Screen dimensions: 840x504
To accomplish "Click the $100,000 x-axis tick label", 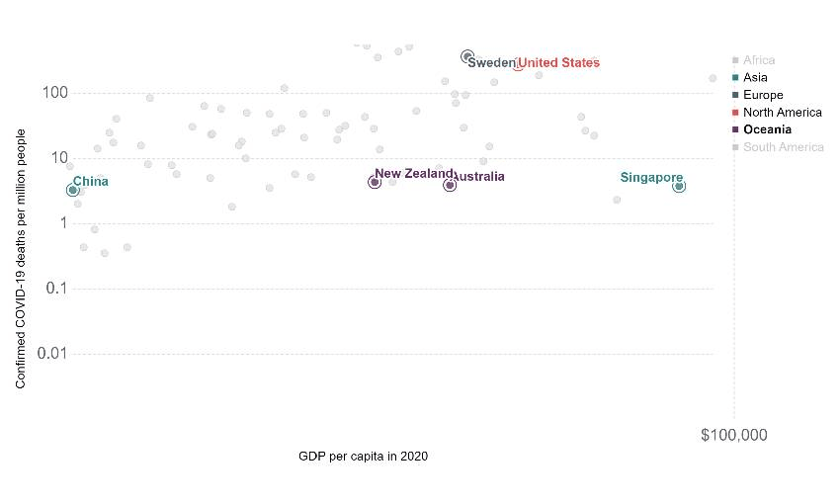I will coord(733,435).
